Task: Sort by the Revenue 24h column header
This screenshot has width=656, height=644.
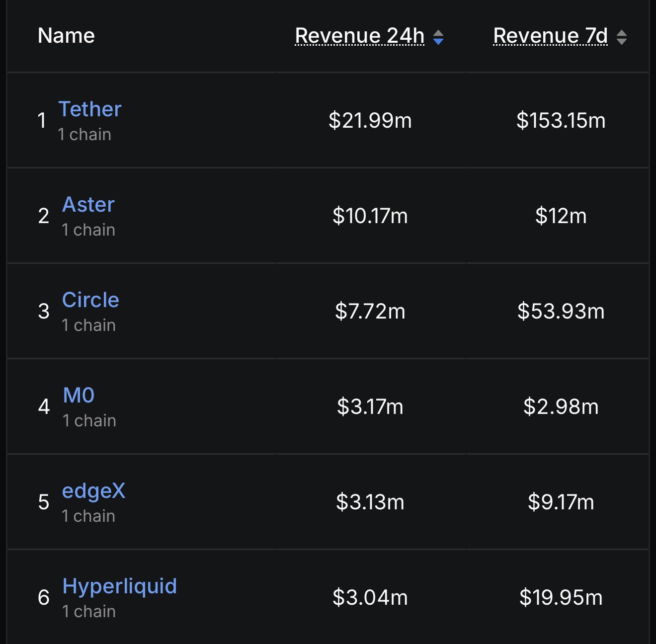Action: [x=359, y=36]
